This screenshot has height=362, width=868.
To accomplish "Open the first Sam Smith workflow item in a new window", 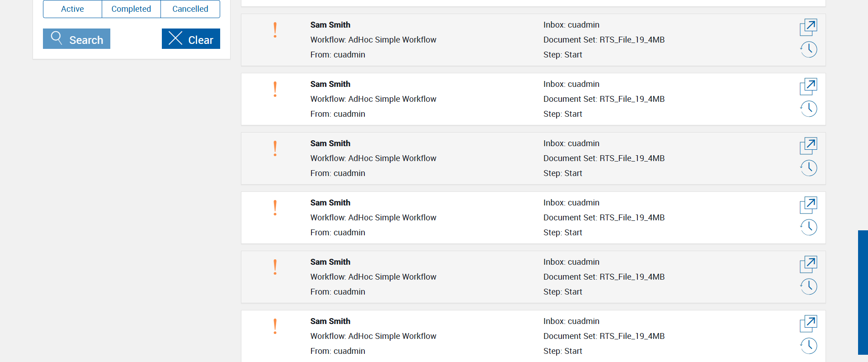I will (808, 27).
